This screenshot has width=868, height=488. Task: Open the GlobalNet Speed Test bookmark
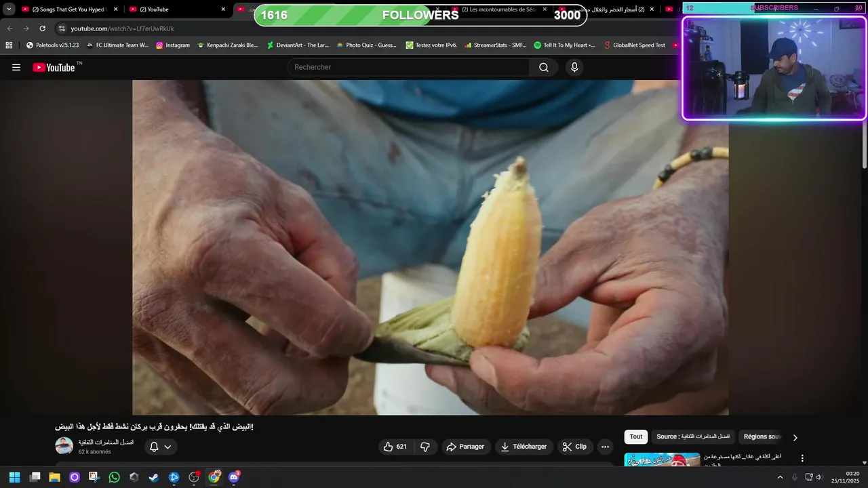click(x=635, y=45)
